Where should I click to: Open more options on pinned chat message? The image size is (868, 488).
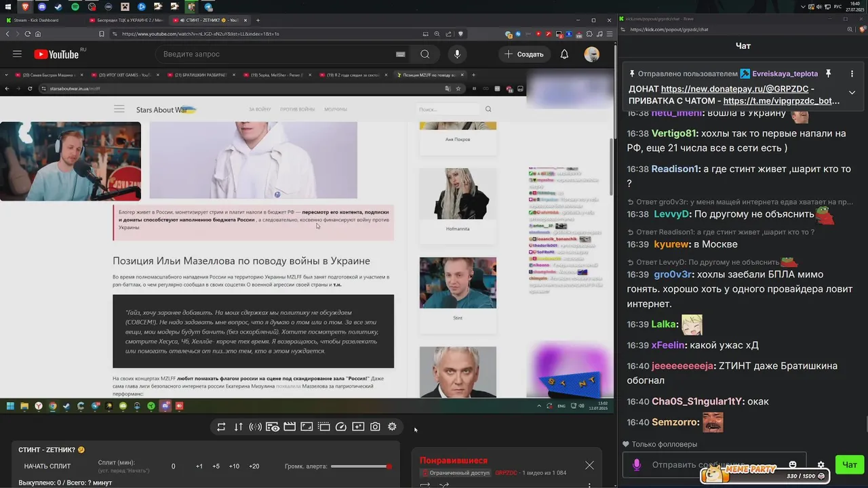pyautogui.click(x=852, y=73)
